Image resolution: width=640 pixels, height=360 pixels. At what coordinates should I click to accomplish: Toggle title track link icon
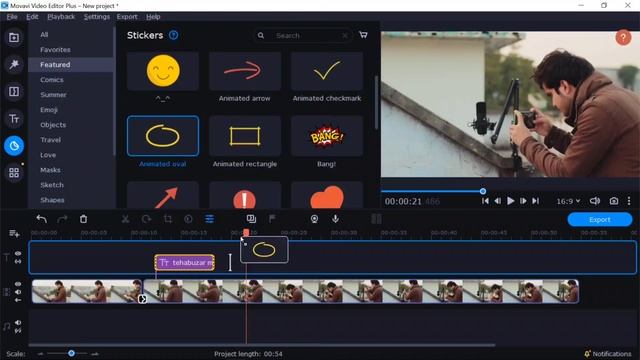tap(18, 261)
